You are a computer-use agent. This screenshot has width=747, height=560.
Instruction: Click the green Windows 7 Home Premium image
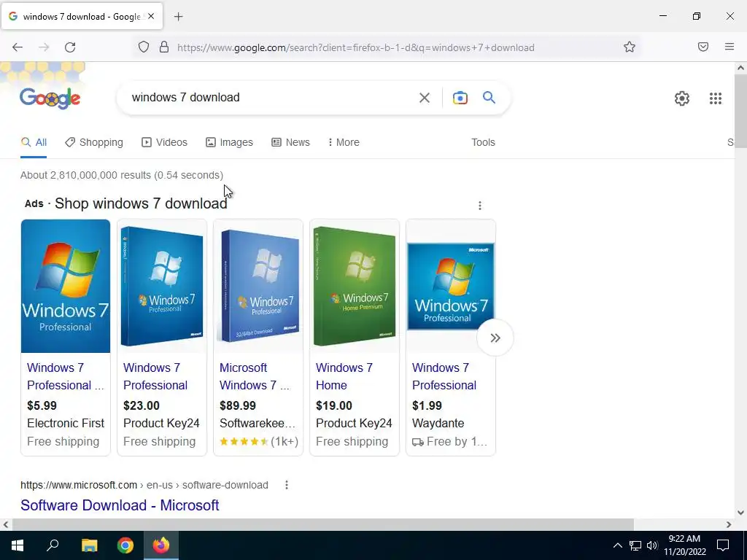[355, 286]
